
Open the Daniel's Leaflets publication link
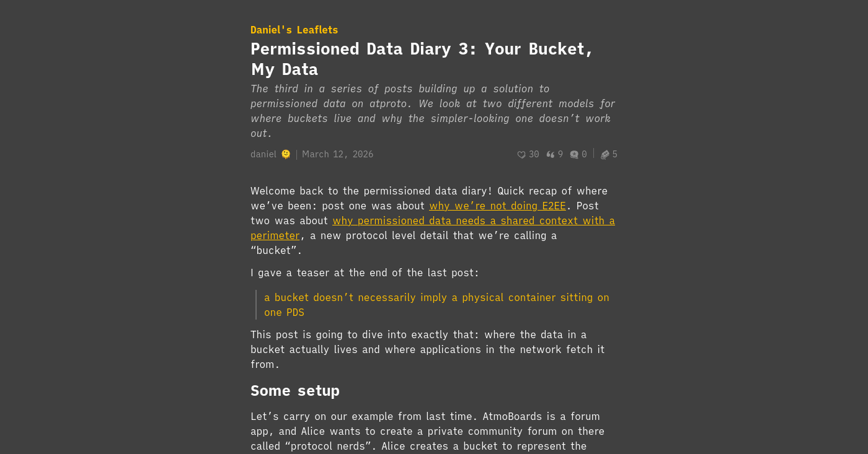point(294,30)
